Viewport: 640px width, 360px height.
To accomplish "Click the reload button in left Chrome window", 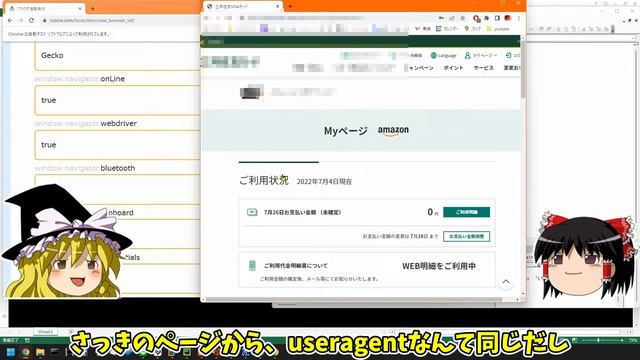I will (x=31, y=20).
